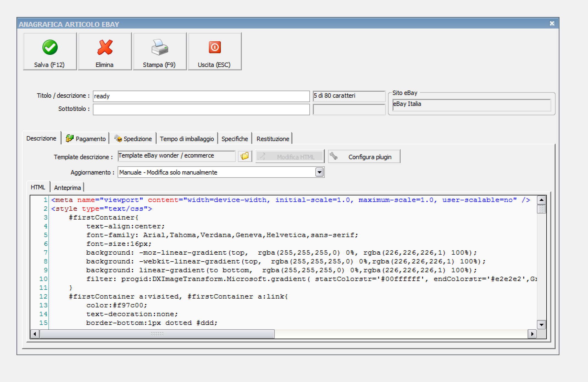The image size is (588, 382).
Task: Switch to the Specifiche tab
Action: tap(235, 139)
